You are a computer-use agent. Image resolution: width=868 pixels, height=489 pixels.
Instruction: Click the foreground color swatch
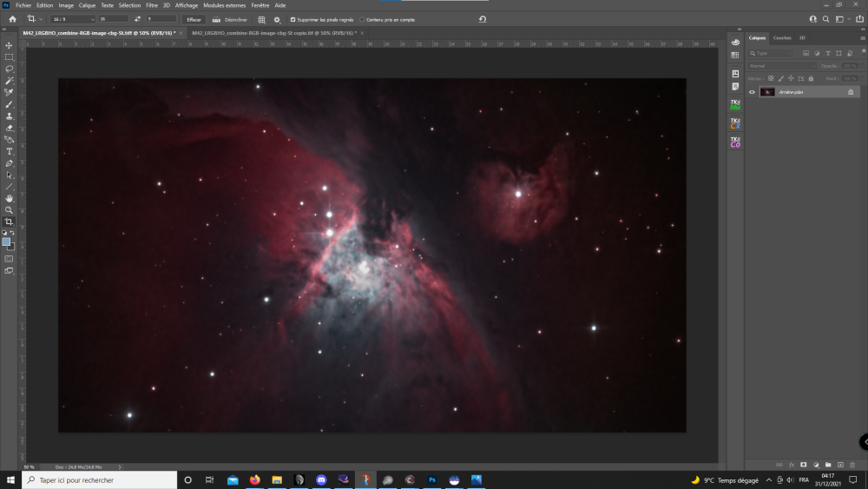[x=6, y=242]
